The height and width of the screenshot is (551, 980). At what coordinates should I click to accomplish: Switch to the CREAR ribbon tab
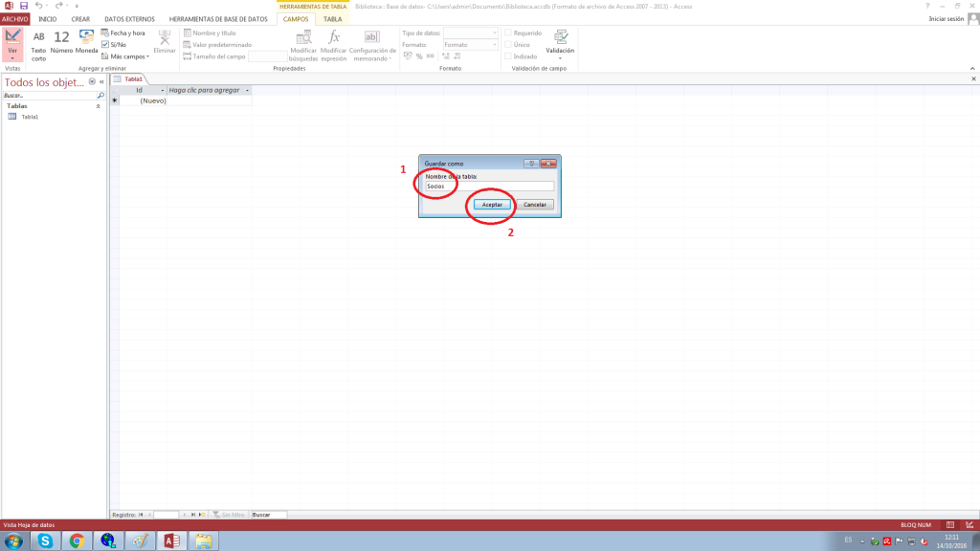click(x=80, y=19)
